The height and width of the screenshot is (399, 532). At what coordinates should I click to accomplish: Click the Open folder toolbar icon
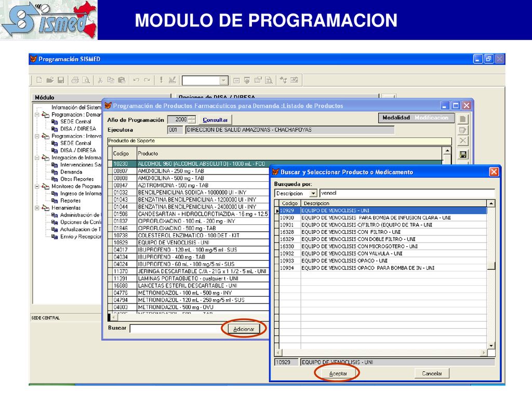tap(50, 80)
